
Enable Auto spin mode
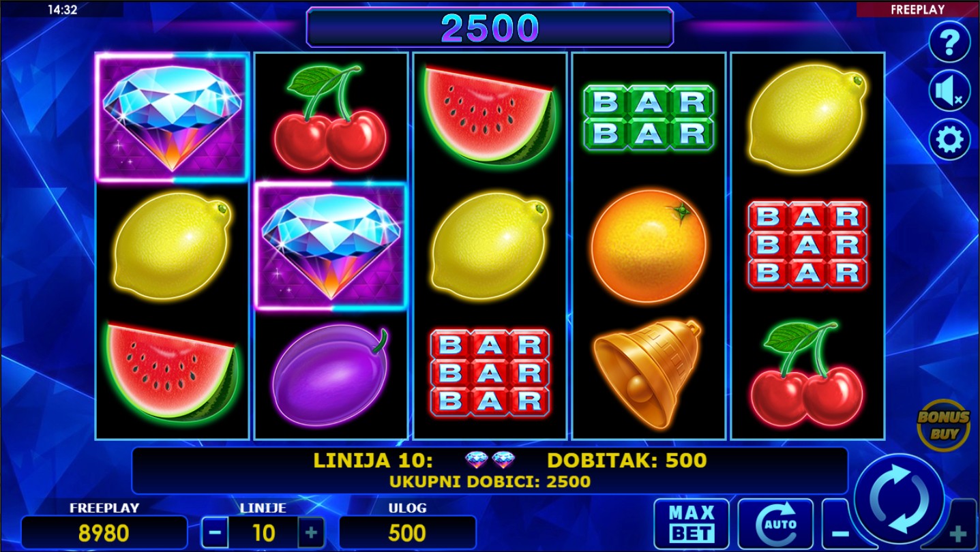coord(775,524)
